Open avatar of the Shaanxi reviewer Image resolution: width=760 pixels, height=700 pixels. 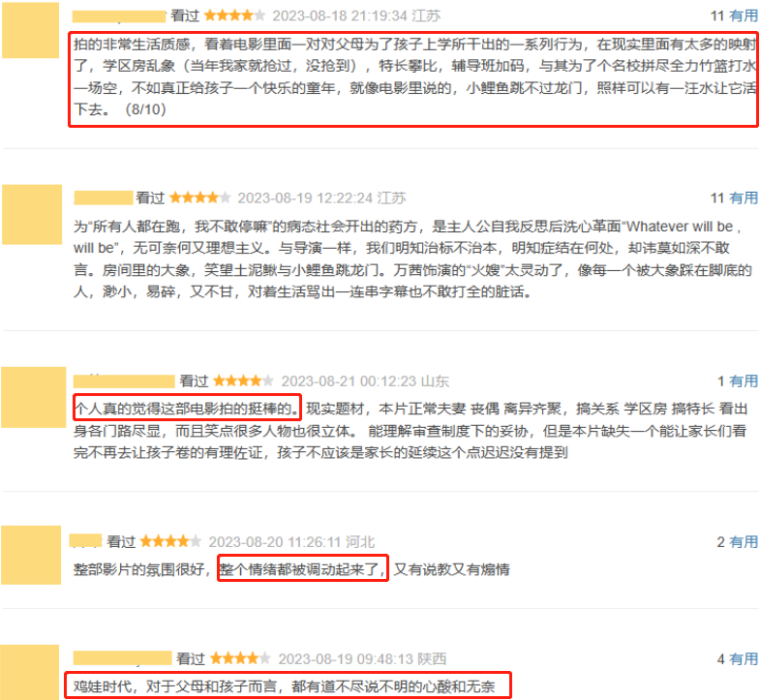30,672
